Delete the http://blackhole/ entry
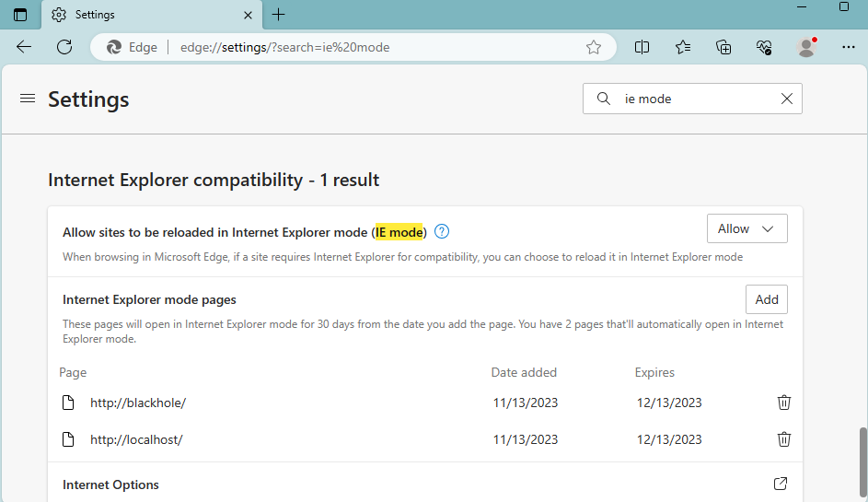The width and height of the screenshot is (868, 502). coord(784,403)
